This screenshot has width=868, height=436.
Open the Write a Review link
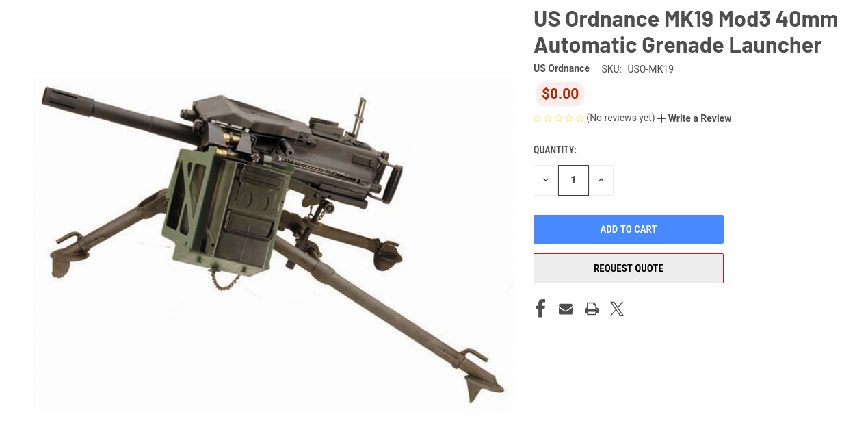700,118
